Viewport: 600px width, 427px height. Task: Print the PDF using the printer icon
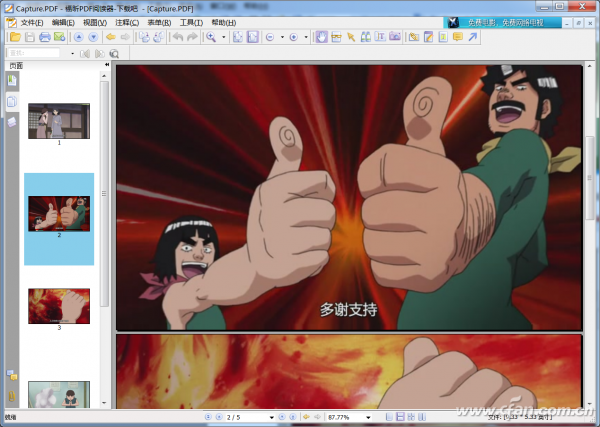pyautogui.click(x=45, y=37)
